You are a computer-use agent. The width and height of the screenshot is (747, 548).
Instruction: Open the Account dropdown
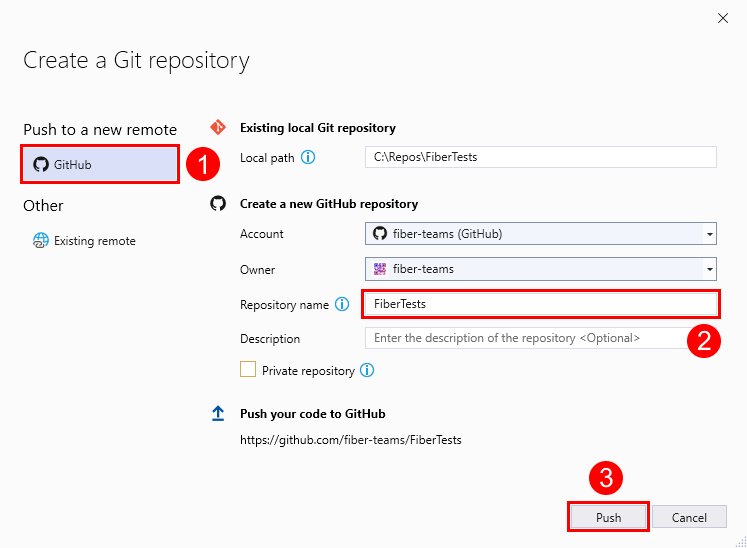coord(540,234)
